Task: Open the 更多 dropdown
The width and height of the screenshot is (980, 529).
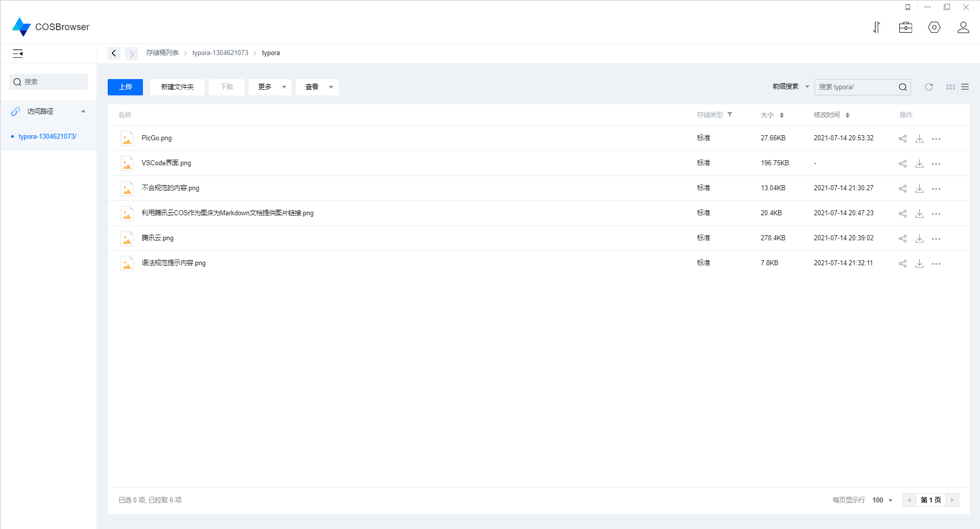Action: click(x=270, y=87)
